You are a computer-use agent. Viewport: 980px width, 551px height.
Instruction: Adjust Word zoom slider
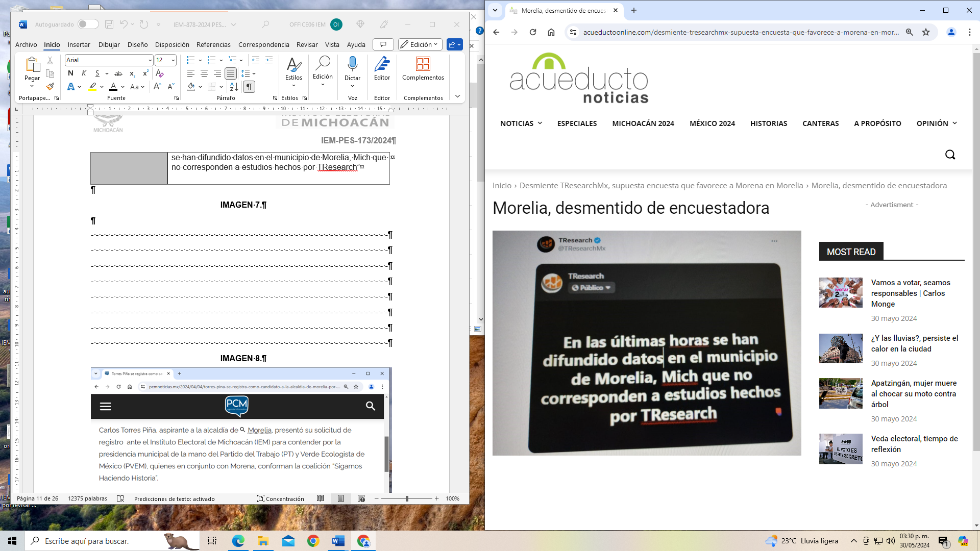(x=407, y=498)
